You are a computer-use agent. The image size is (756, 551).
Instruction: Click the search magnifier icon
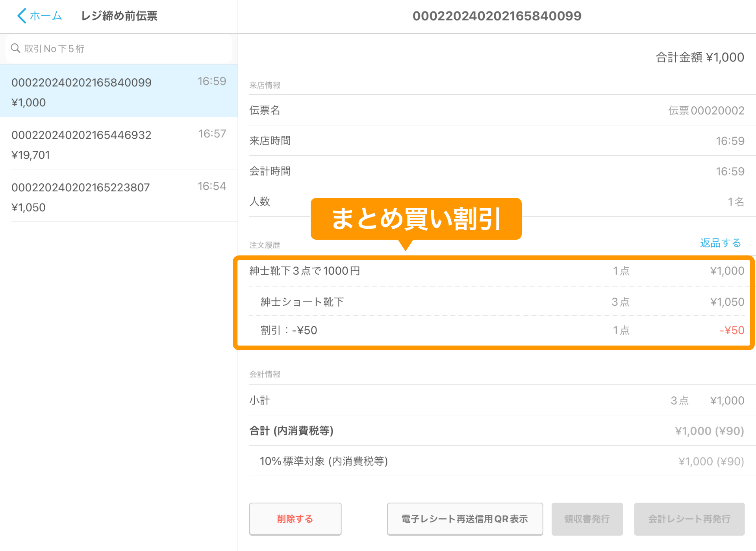coord(15,48)
